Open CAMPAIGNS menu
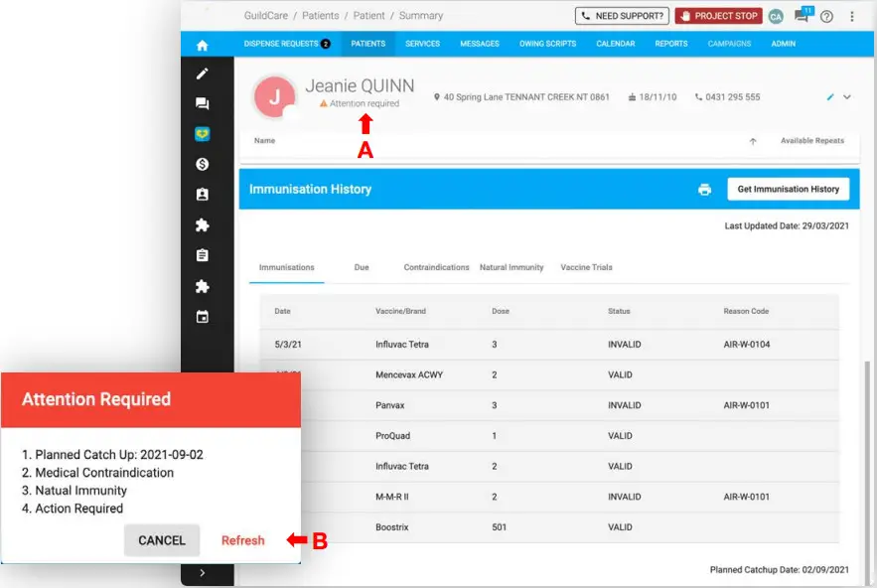The image size is (877, 588). [x=729, y=44]
